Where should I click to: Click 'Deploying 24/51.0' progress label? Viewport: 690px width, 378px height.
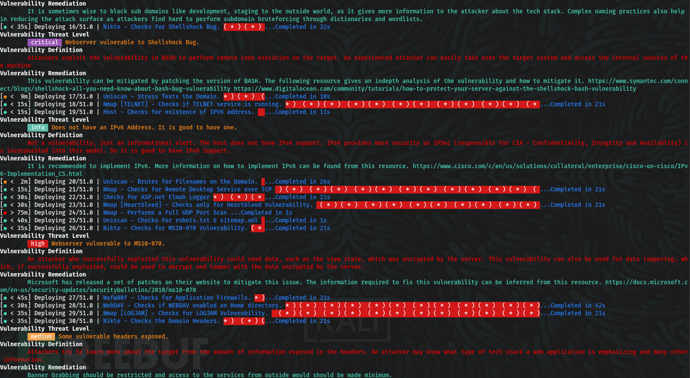pos(64,212)
